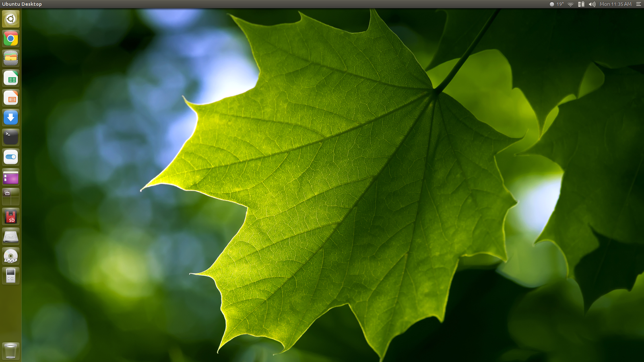This screenshot has height=362, width=644.
Task: Launch LibreOffice Calc spreadsheet
Action: [11, 78]
